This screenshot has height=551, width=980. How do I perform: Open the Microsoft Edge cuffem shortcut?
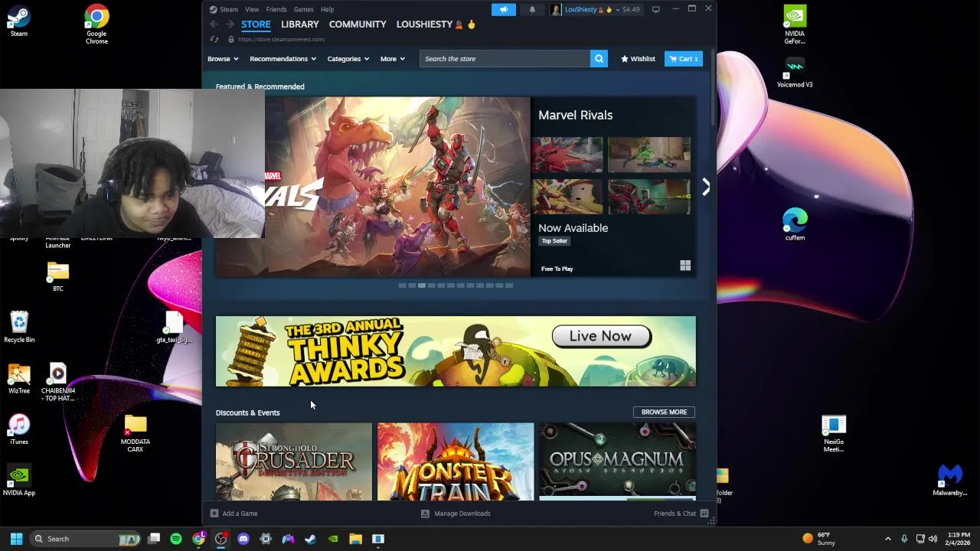coord(795,225)
